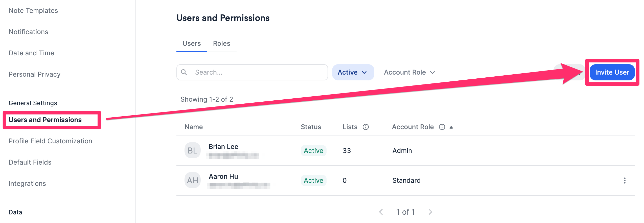This screenshot has width=644, height=223.
Task: Click inside the Search input field
Action: pyautogui.click(x=253, y=72)
